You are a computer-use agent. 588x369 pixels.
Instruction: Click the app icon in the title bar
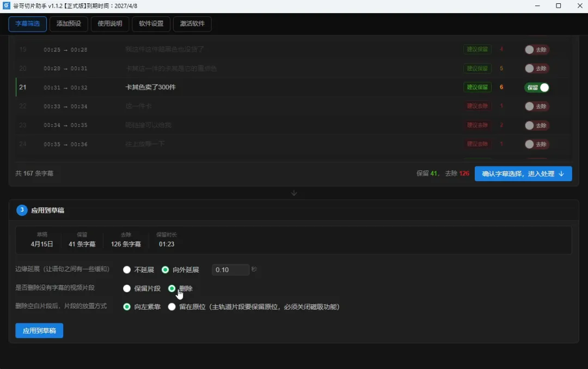(7, 5)
